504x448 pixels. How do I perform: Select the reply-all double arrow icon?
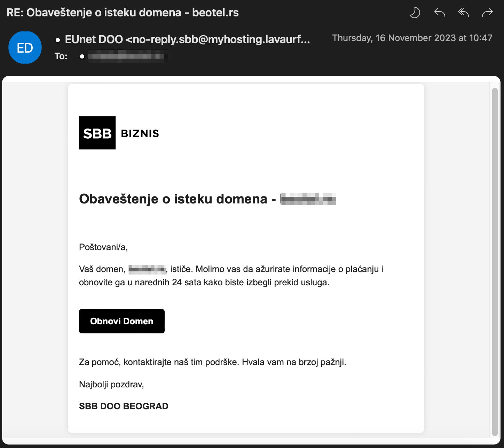[x=463, y=12]
